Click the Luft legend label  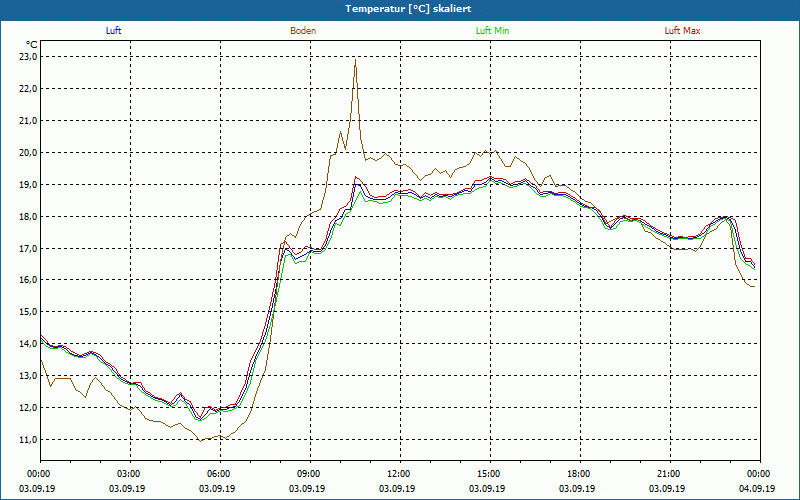113,31
